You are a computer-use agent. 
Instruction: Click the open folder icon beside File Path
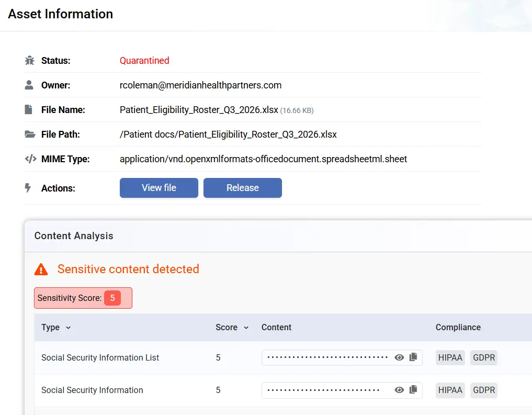[x=30, y=134]
